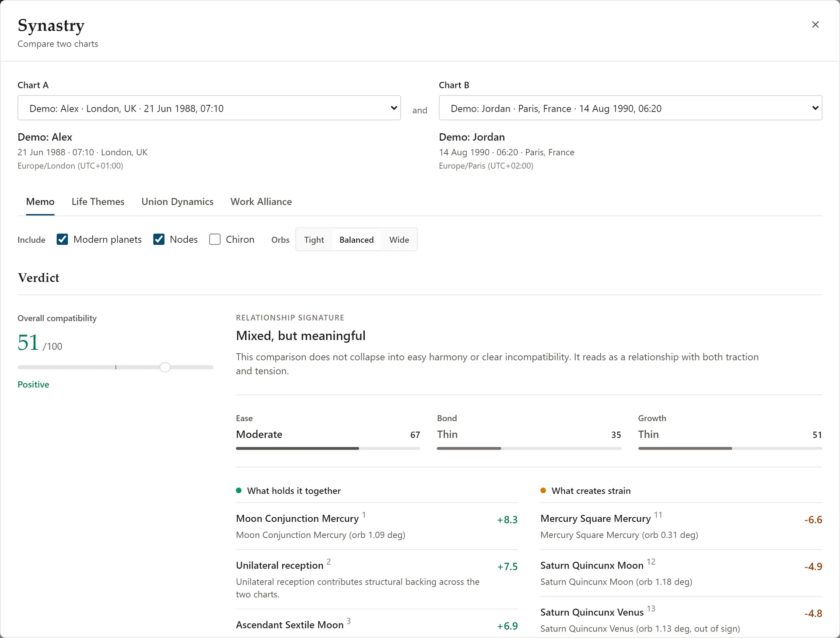Screen dimensions: 840x638
Task: Select Tight orbs
Action: tap(314, 240)
